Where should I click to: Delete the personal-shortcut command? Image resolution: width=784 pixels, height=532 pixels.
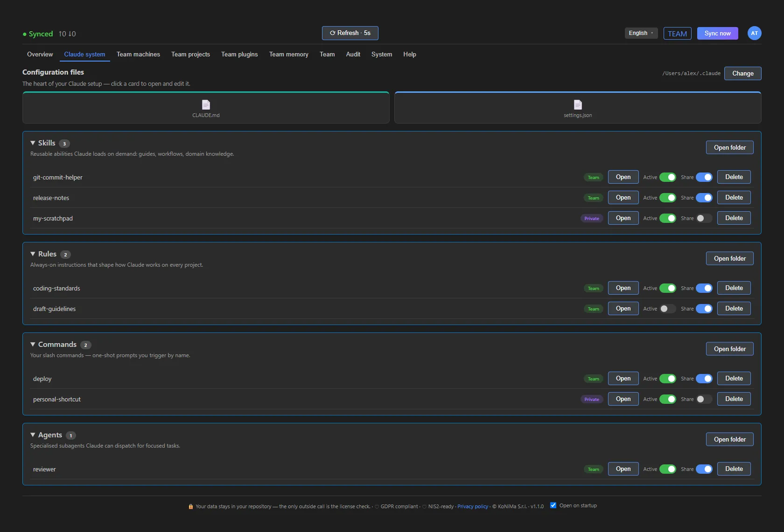734,399
